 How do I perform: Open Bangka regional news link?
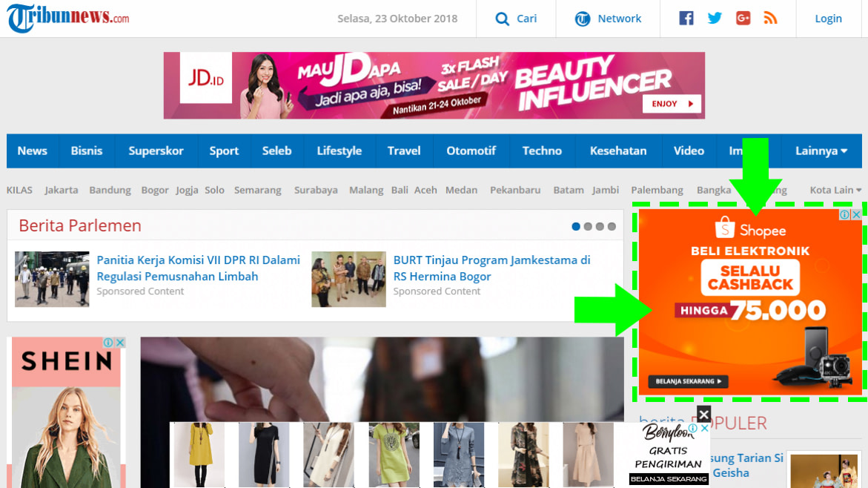point(714,190)
